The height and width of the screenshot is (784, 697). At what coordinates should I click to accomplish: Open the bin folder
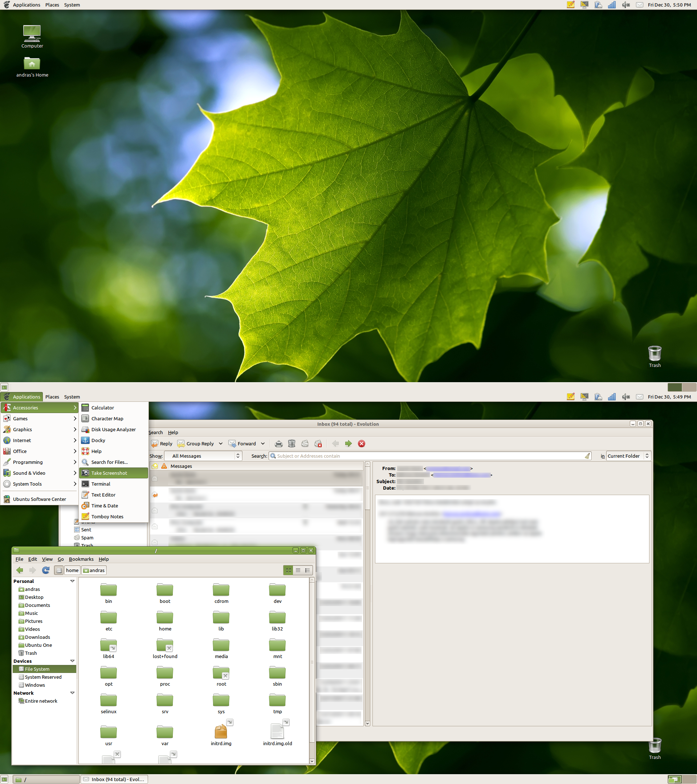[109, 593]
